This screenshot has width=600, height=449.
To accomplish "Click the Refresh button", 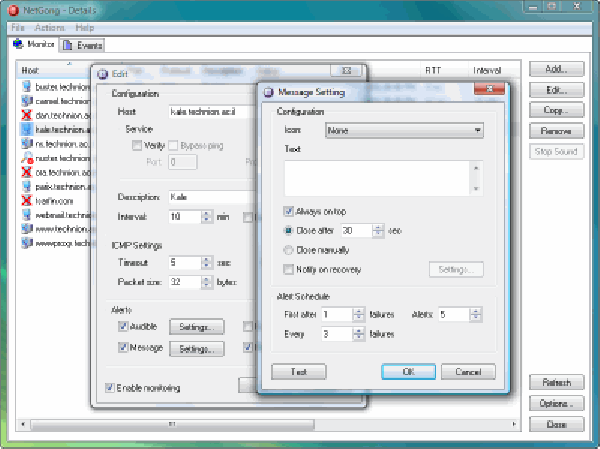I will click(x=556, y=382).
